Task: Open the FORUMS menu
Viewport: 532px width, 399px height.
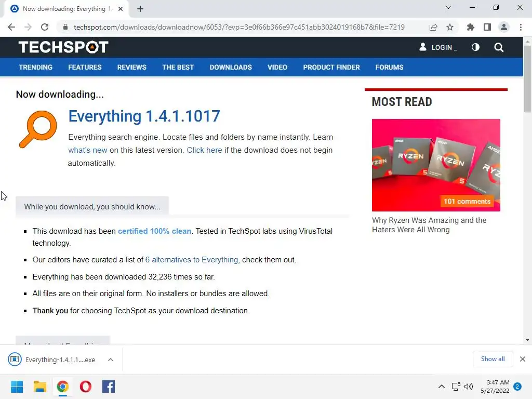Action: [389, 67]
